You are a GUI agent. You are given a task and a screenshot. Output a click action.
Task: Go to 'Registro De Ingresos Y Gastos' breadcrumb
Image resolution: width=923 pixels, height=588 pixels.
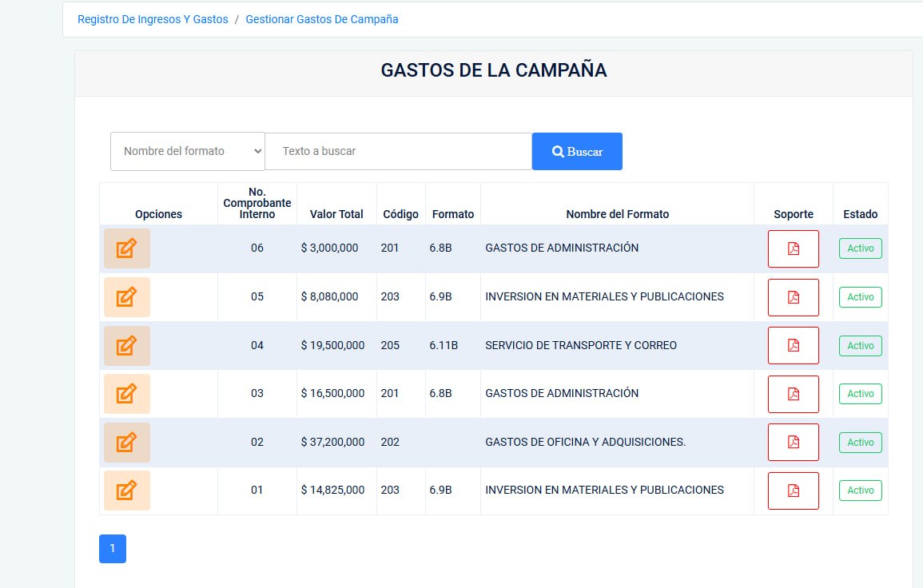pos(153,19)
